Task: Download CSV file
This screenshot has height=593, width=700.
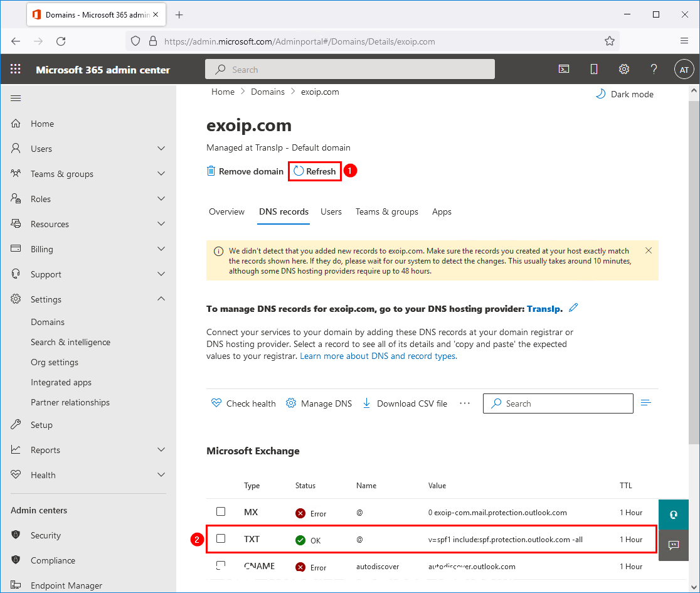Action: 405,403
